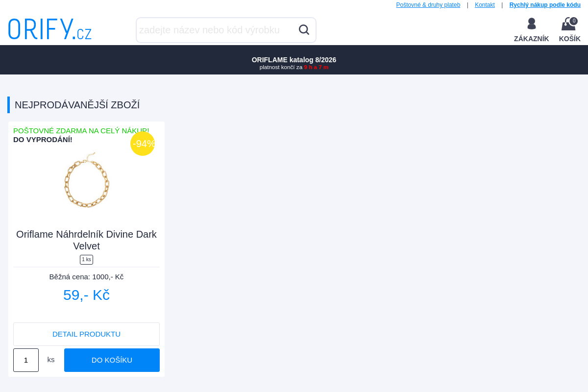The height and width of the screenshot is (392, 588).
Task: Click ORIFLAME katalog 8/2026 banner text
Action: pyautogui.click(x=294, y=60)
